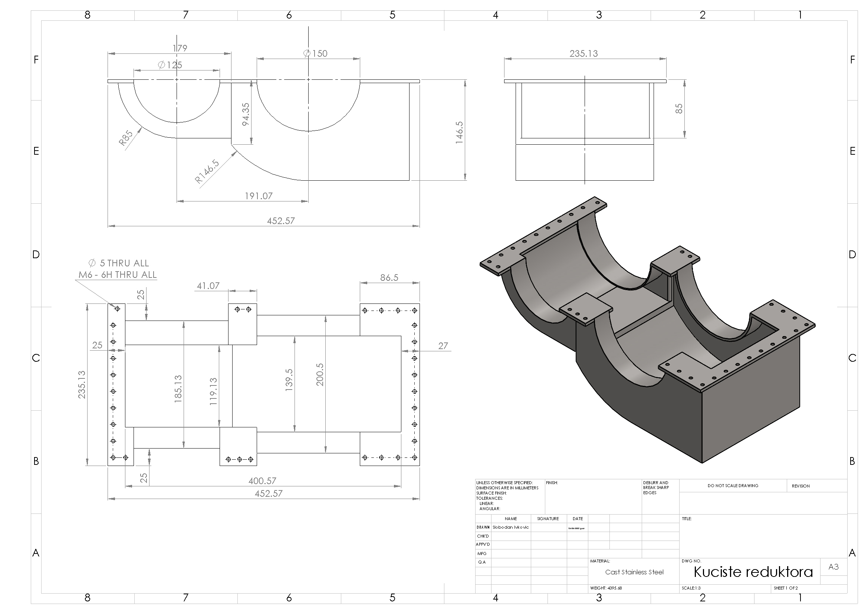868x614 pixels.
Task: Click the NAME column header
Action: [511, 519]
